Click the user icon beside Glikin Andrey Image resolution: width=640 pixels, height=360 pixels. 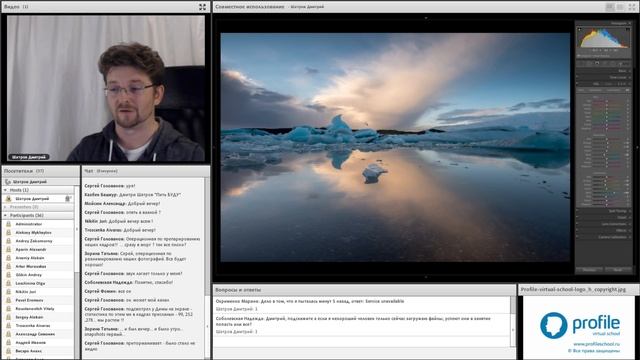9,275
